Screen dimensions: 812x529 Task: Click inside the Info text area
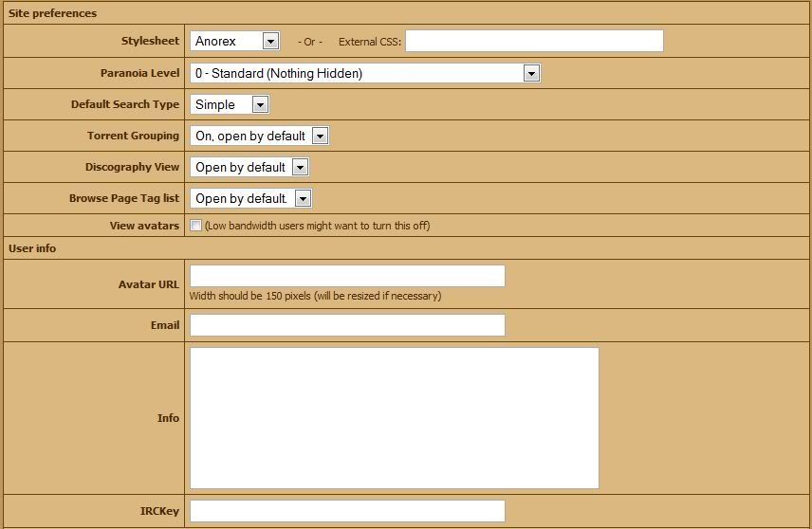tap(395, 418)
